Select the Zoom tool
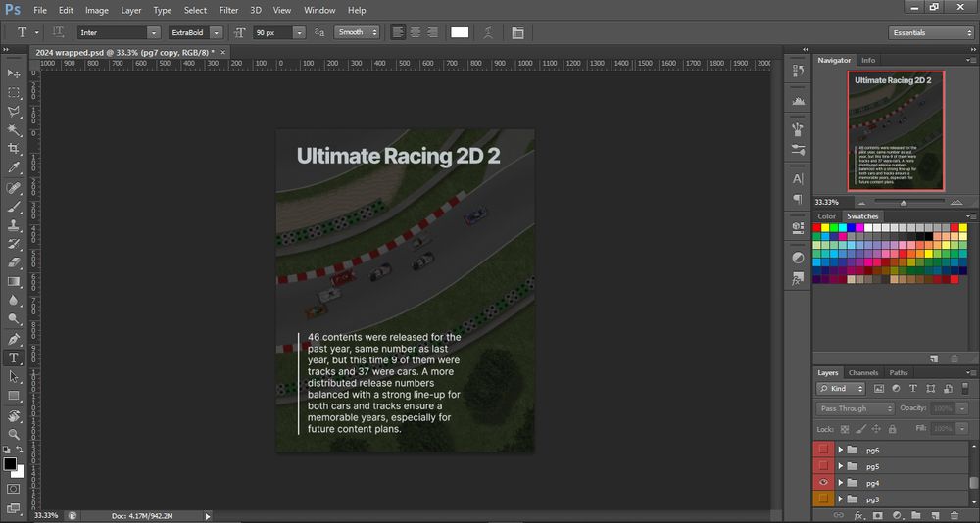980x523 pixels. click(x=13, y=434)
